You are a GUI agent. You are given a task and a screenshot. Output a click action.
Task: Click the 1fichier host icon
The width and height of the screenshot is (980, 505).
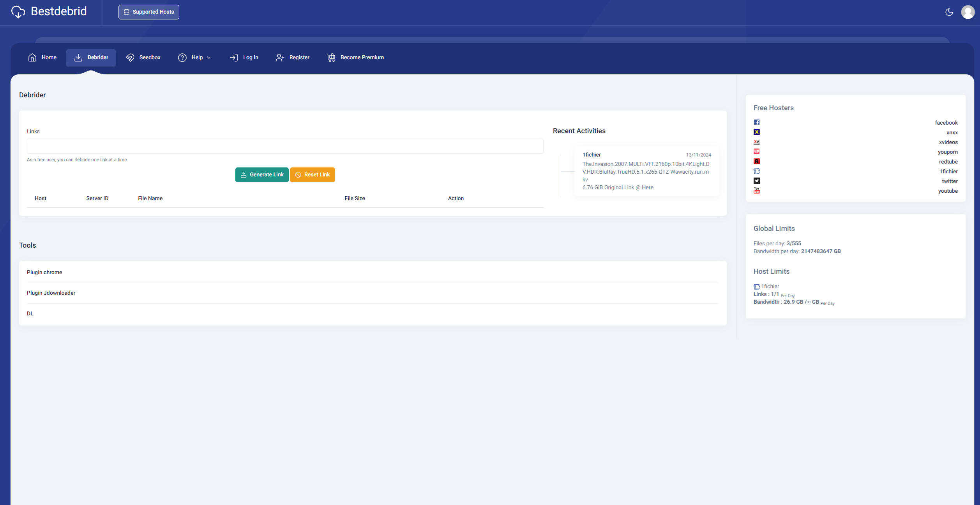(x=757, y=171)
